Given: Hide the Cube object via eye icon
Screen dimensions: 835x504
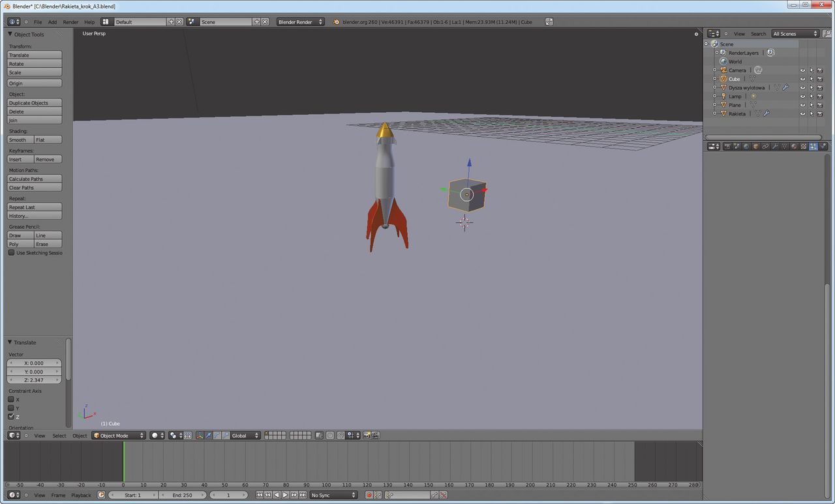Looking at the screenshot, I should (802, 79).
